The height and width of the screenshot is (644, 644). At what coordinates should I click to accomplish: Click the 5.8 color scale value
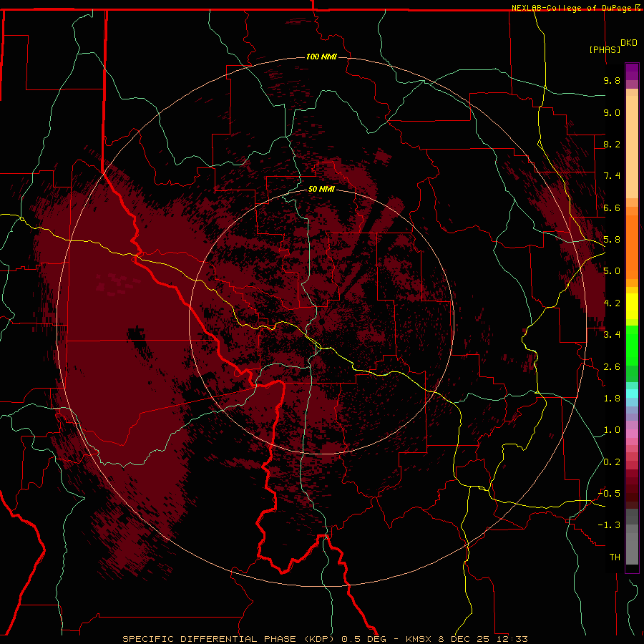coord(612,240)
